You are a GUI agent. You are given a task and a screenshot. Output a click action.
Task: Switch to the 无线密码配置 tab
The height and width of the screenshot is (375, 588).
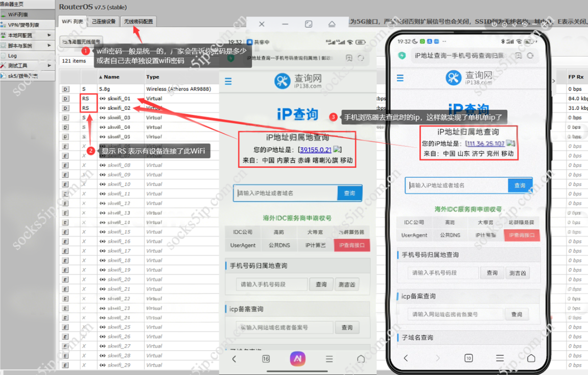coord(138,21)
